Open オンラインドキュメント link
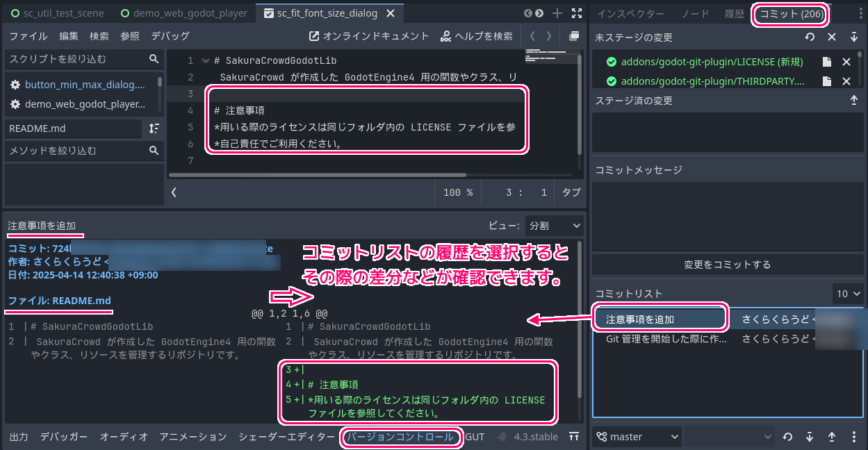This screenshot has height=450, width=868. [369, 36]
